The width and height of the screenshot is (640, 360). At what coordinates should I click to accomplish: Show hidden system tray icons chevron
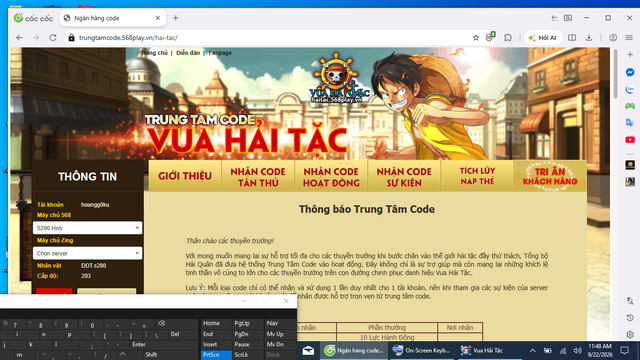click(533, 351)
